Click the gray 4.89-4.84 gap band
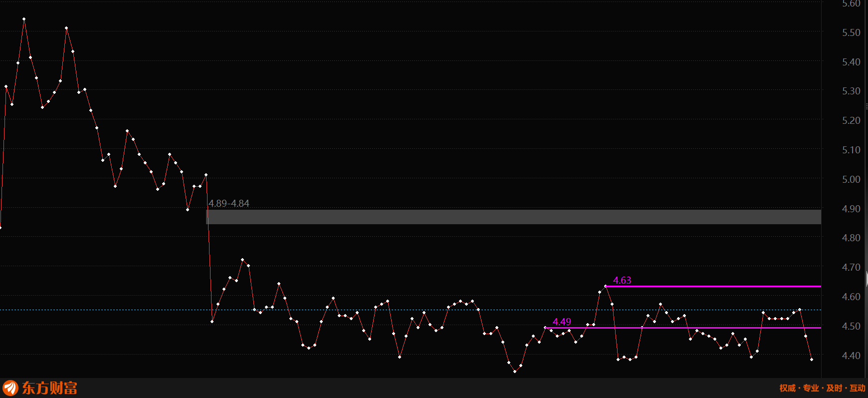Viewport: 868px width, 398px height. [514, 217]
